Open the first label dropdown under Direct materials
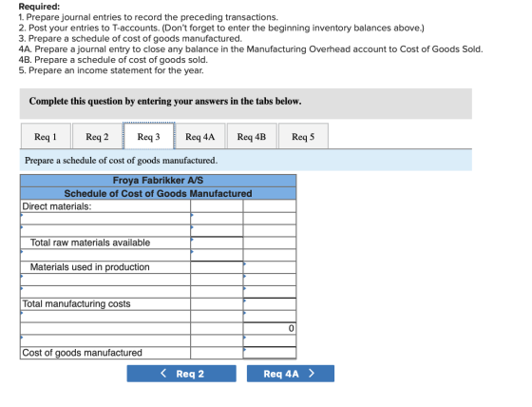This screenshot has width=532, height=407. coord(105,219)
